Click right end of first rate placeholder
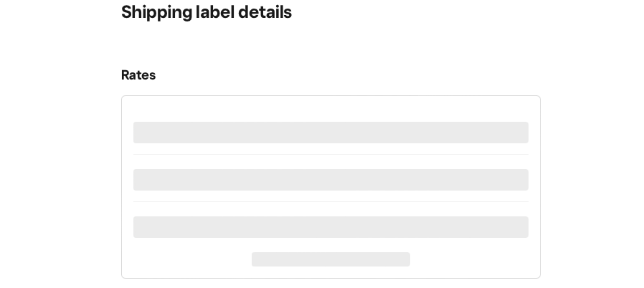Screen dimensions: 644x288 coord(524,133)
